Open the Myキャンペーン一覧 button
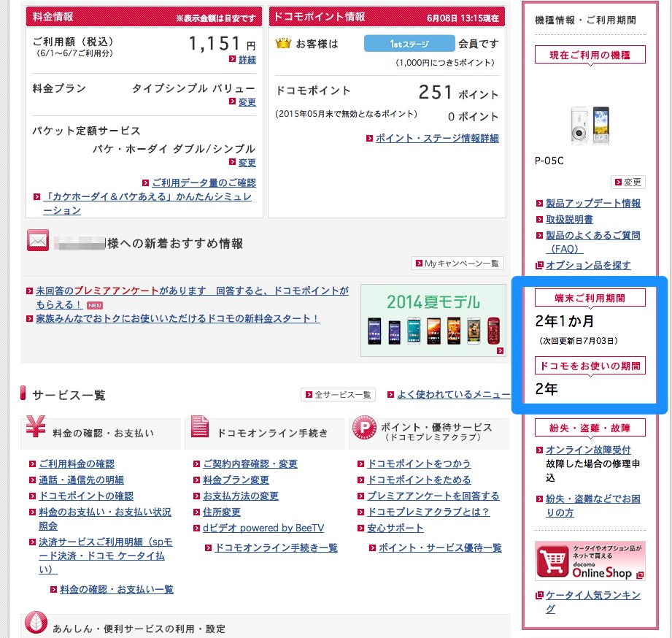The width and height of the screenshot is (672, 638). click(457, 264)
